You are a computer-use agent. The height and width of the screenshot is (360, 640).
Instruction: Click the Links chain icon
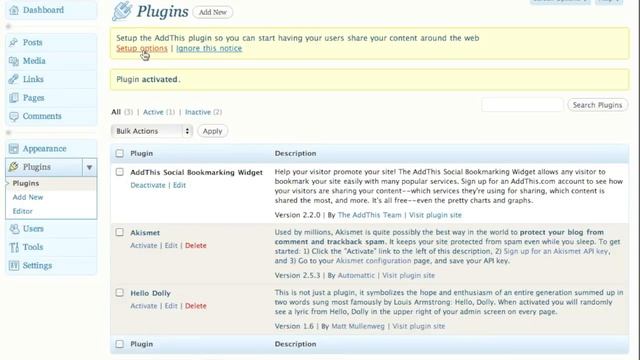tap(13, 79)
